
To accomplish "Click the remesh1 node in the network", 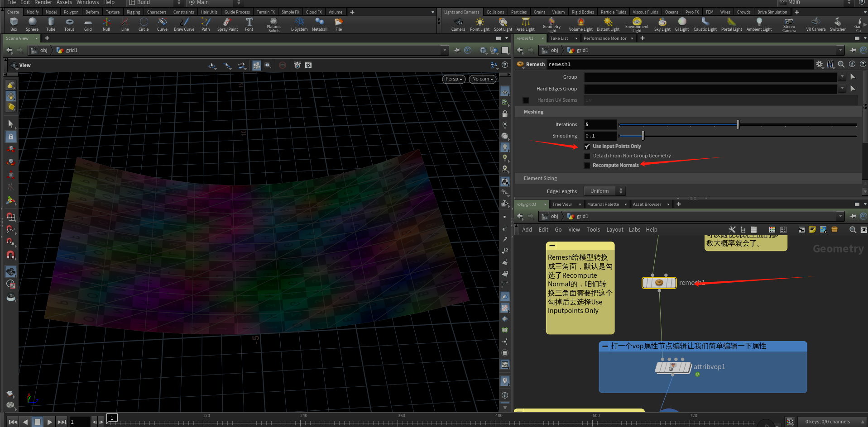I will point(659,283).
